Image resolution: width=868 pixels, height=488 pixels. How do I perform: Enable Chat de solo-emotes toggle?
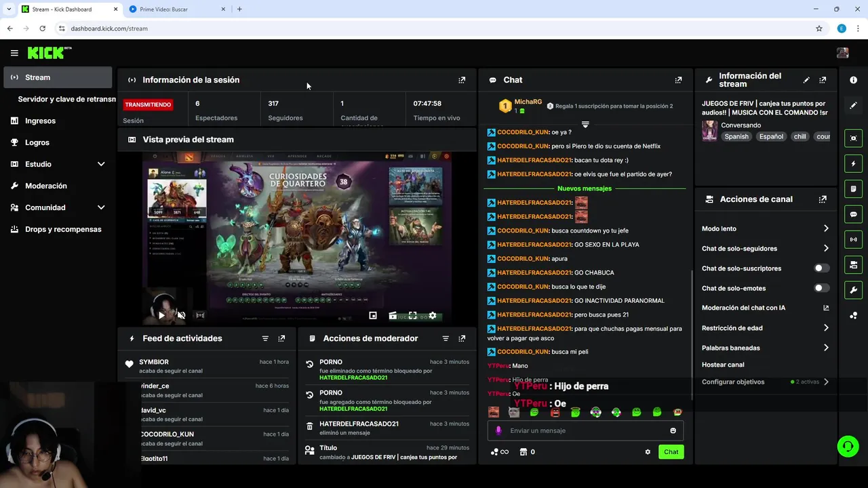(x=821, y=288)
